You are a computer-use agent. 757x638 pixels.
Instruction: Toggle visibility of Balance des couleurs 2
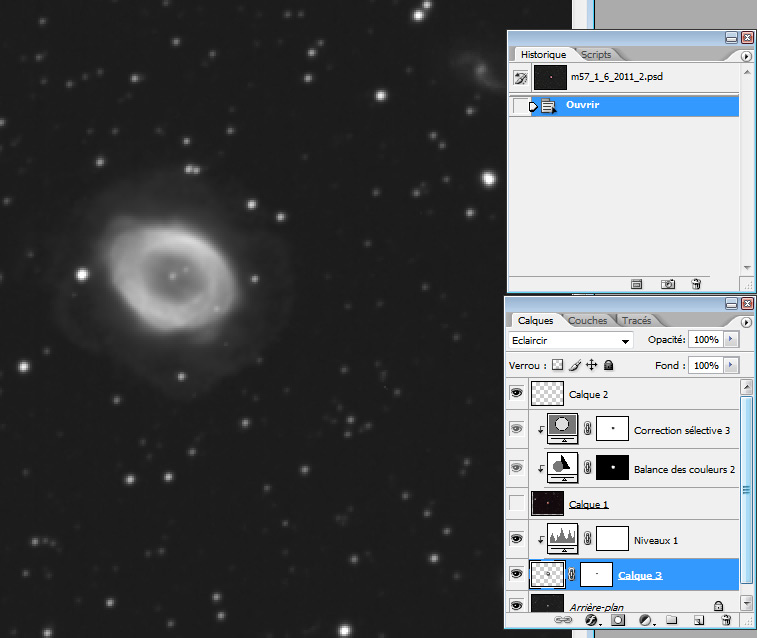coord(516,468)
